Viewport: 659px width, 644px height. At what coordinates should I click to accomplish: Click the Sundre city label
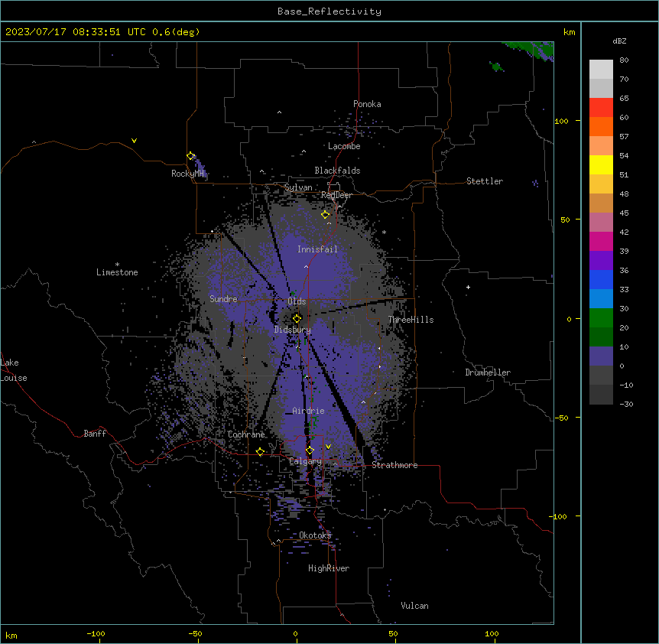pyautogui.click(x=223, y=299)
